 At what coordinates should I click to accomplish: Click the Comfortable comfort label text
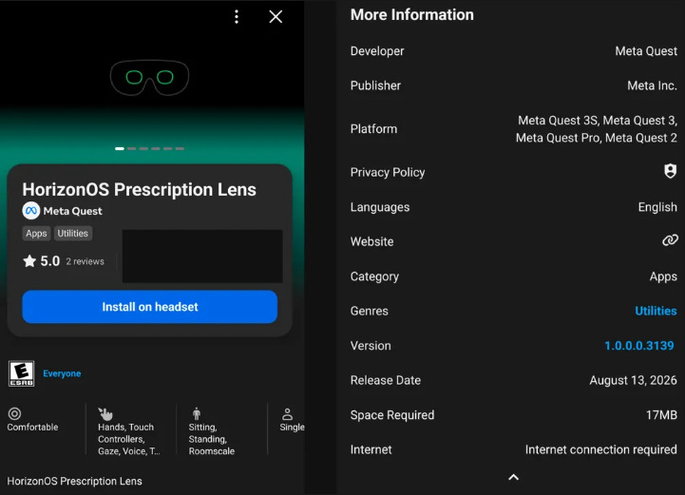pyautogui.click(x=32, y=427)
